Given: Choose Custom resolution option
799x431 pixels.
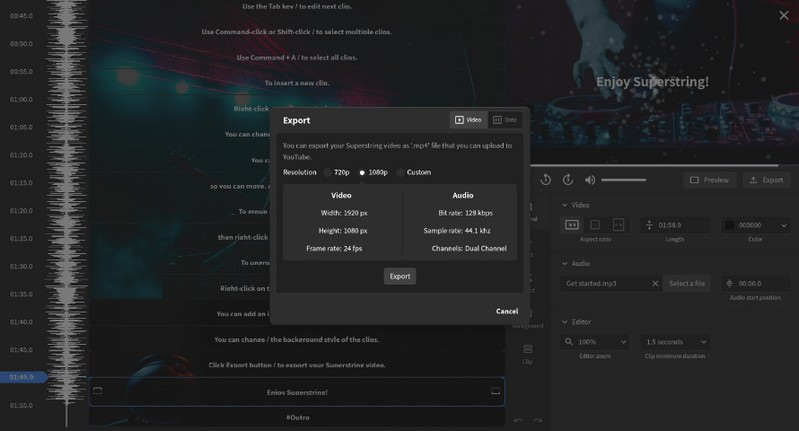Looking at the screenshot, I should [x=401, y=172].
